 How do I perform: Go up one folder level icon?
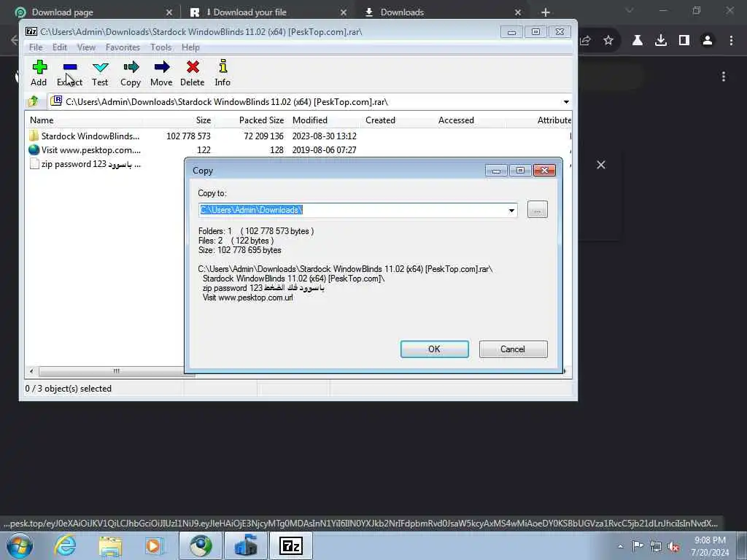click(x=34, y=101)
